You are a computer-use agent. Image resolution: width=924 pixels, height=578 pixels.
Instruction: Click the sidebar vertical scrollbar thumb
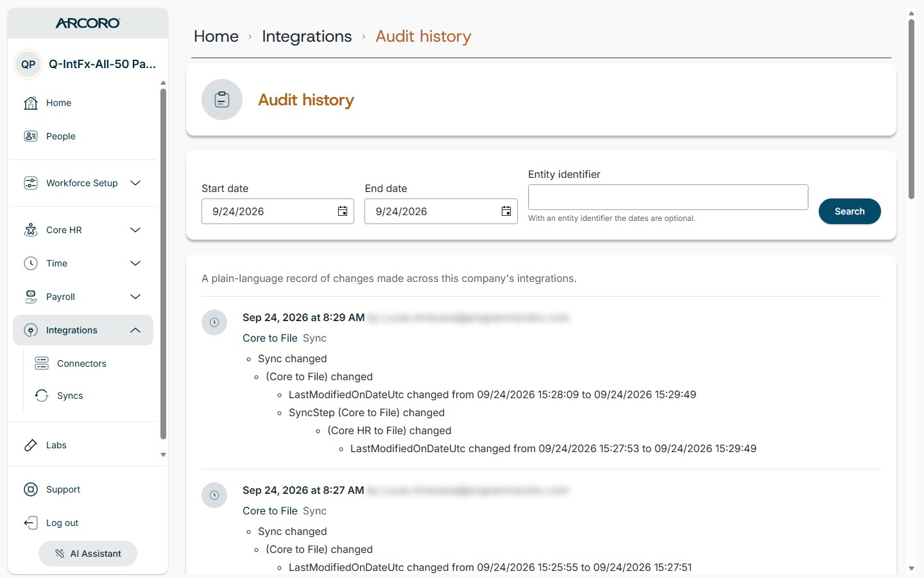pyautogui.click(x=163, y=263)
